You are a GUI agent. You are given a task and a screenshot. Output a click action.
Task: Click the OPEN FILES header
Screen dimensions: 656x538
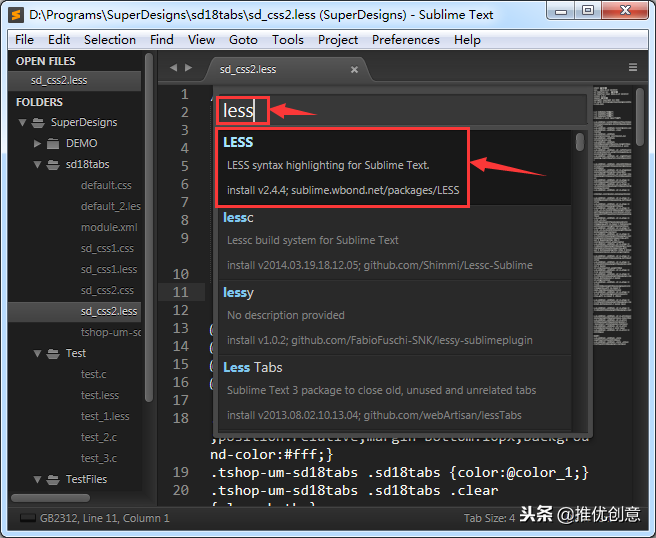click(46, 61)
